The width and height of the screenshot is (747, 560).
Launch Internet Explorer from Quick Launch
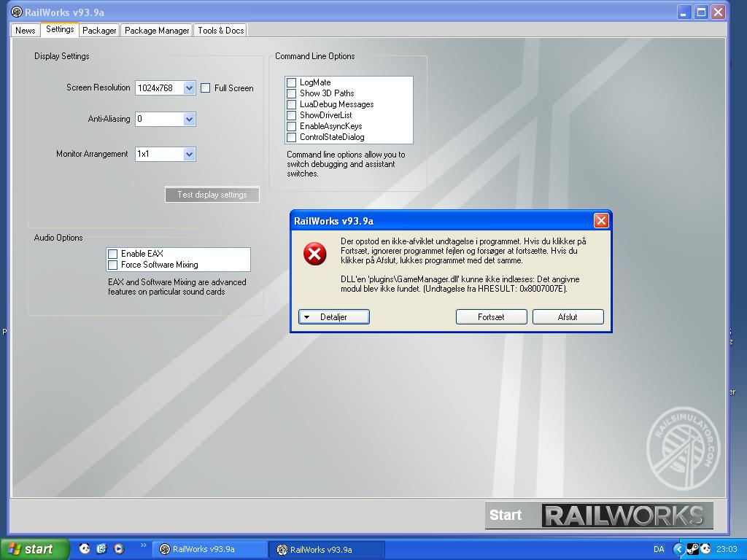tap(101, 548)
